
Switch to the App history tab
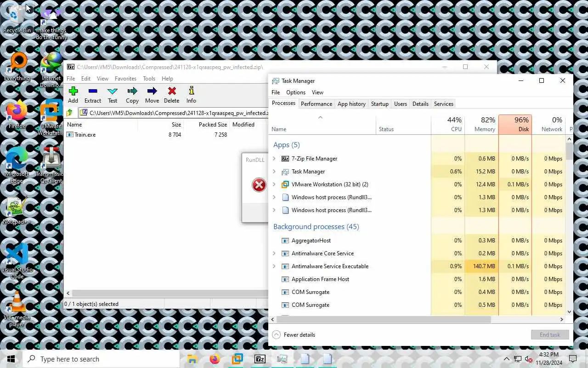coord(351,104)
